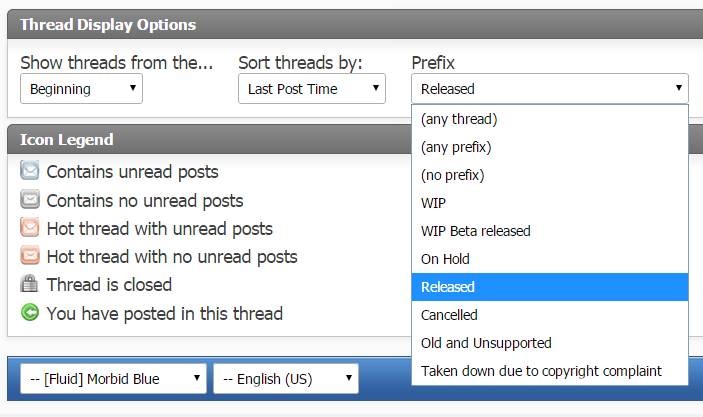The width and height of the screenshot is (703, 417).
Task: Open the English (US) language dropdown
Action: tap(286, 379)
